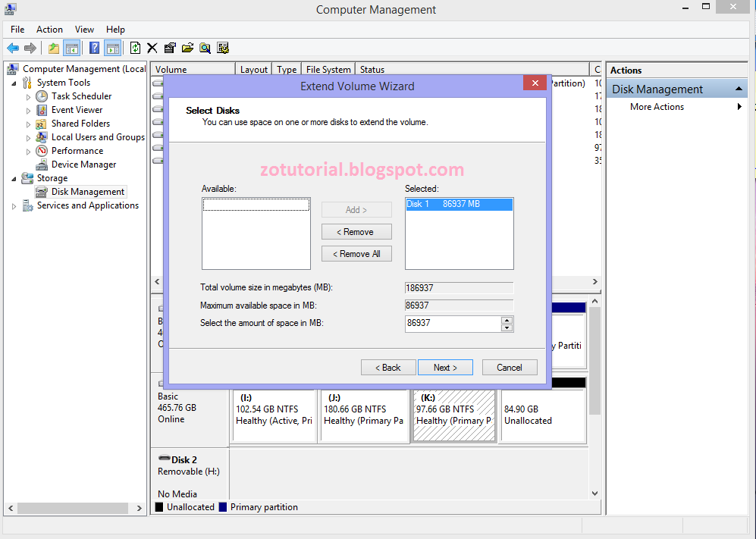
Task: Open the More Actions submenu arrow
Action: click(x=741, y=106)
